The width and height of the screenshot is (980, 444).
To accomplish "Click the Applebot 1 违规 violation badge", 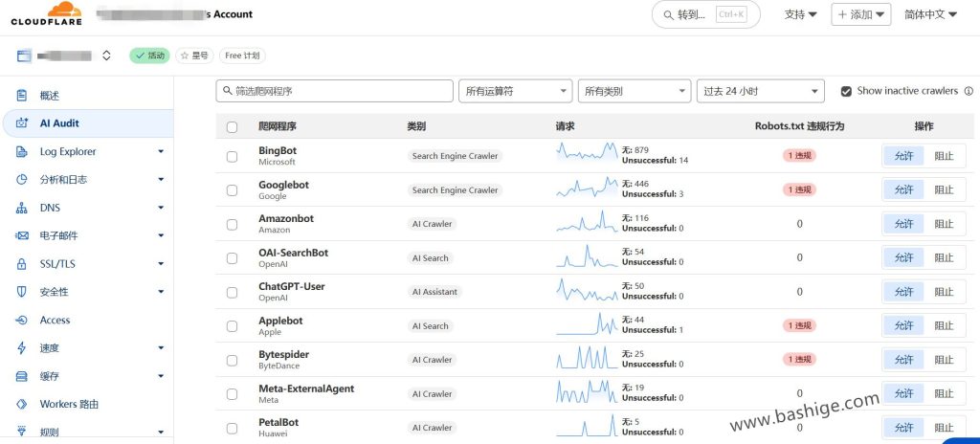I will tap(799, 325).
